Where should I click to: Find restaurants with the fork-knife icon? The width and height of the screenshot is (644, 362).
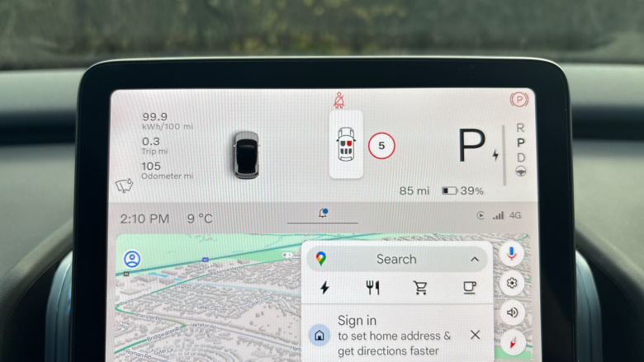pos(372,288)
